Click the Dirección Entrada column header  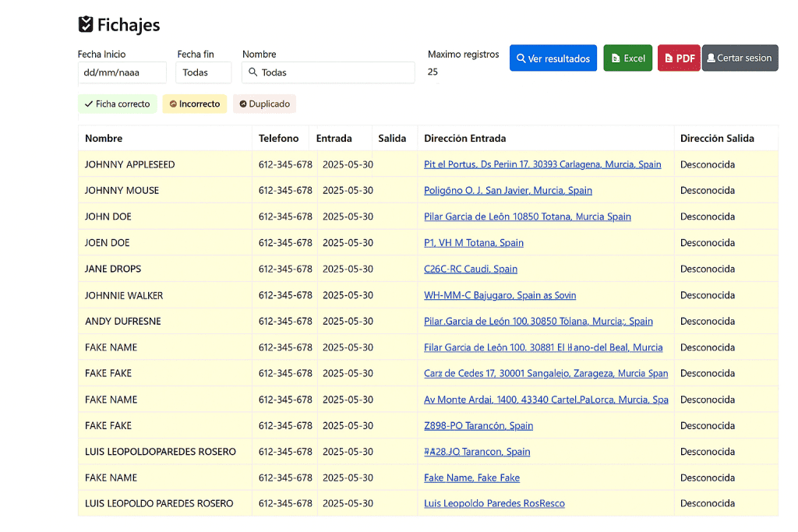click(464, 139)
